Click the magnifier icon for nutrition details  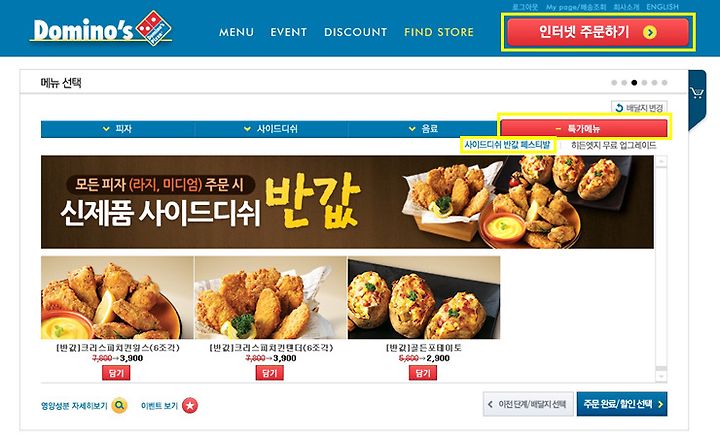tap(119, 406)
